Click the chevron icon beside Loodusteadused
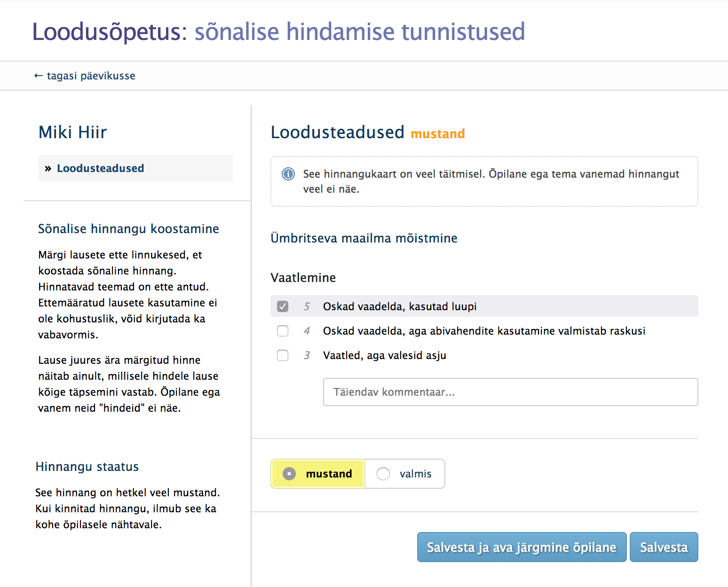Image resolution: width=728 pixels, height=587 pixels. (48, 168)
